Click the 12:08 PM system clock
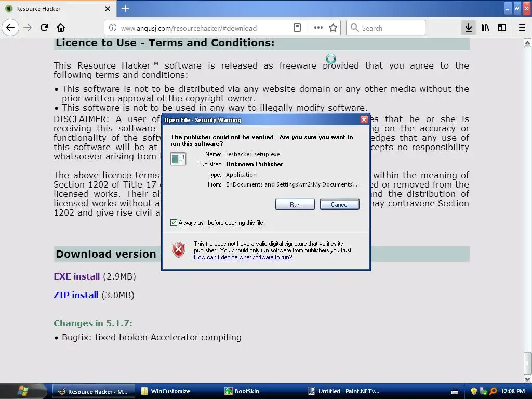 click(513, 392)
